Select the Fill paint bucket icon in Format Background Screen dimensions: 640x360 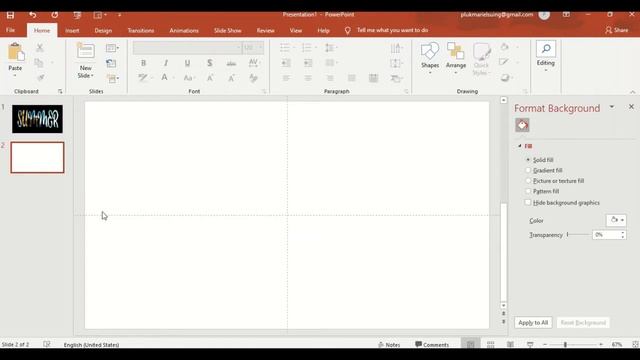click(522, 125)
